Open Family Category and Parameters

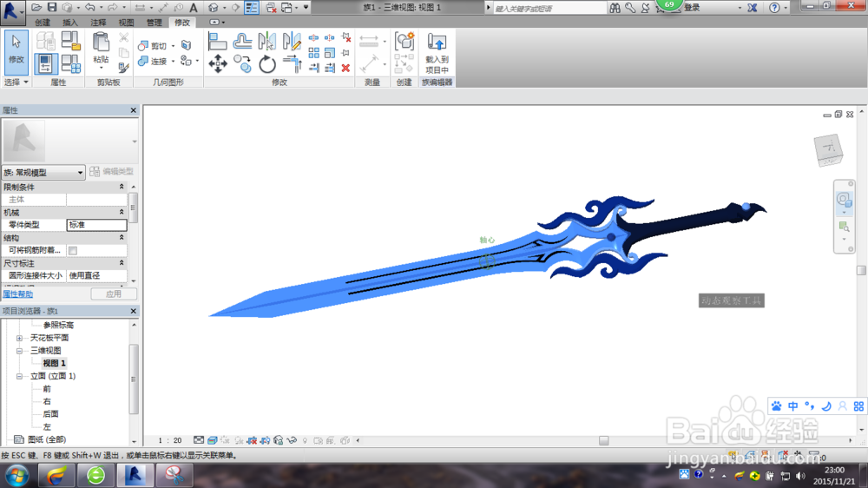[x=71, y=41]
